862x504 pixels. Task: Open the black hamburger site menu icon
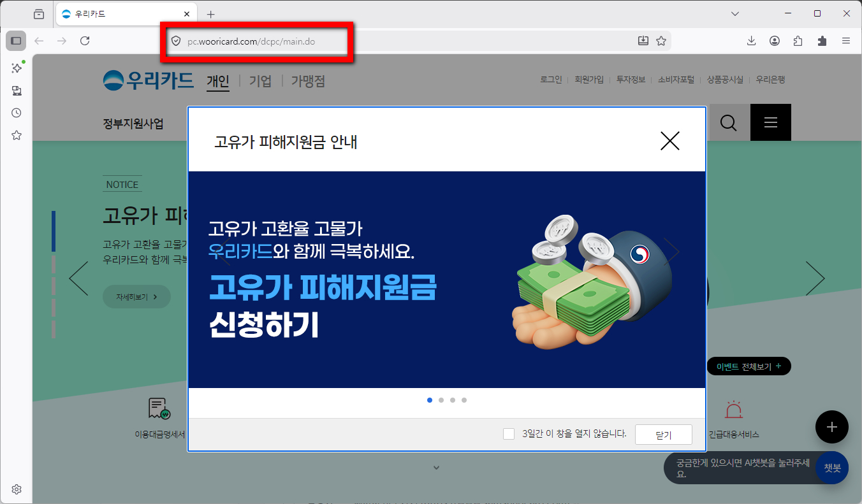(x=770, y=122)
